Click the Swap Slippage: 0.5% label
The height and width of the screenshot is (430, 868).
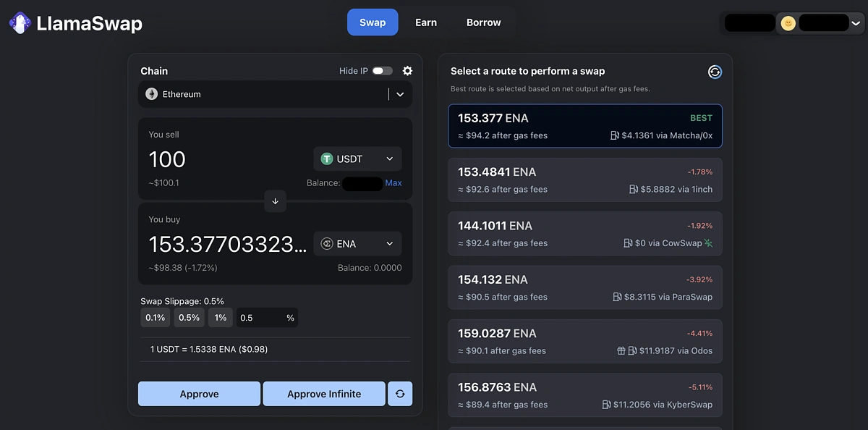coord(182,301)
